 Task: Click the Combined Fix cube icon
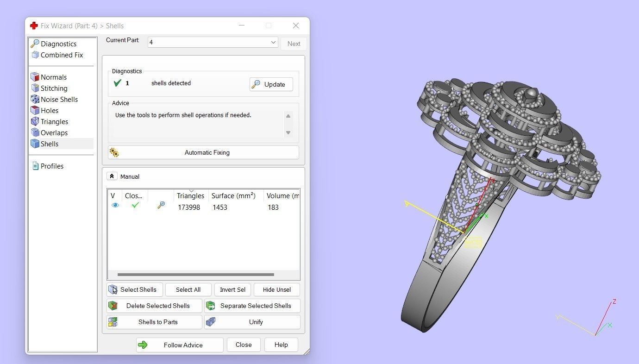35,55
